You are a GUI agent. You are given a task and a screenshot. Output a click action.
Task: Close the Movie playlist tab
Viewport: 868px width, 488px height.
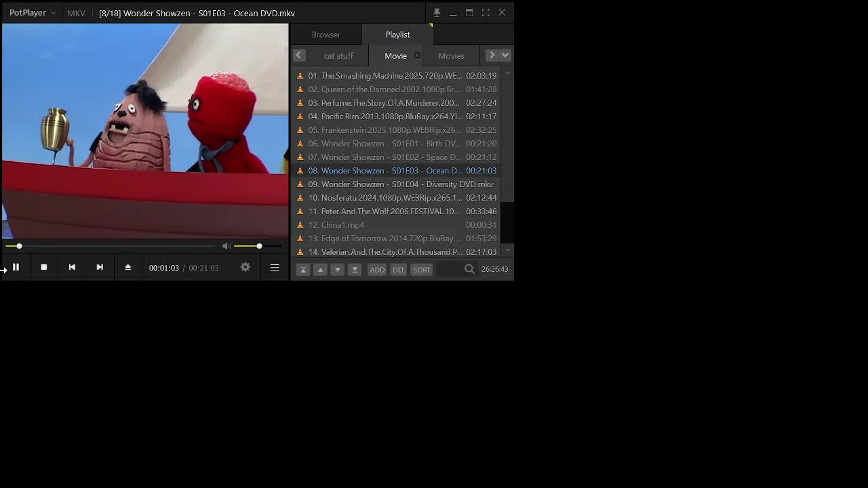coord(417,56)
